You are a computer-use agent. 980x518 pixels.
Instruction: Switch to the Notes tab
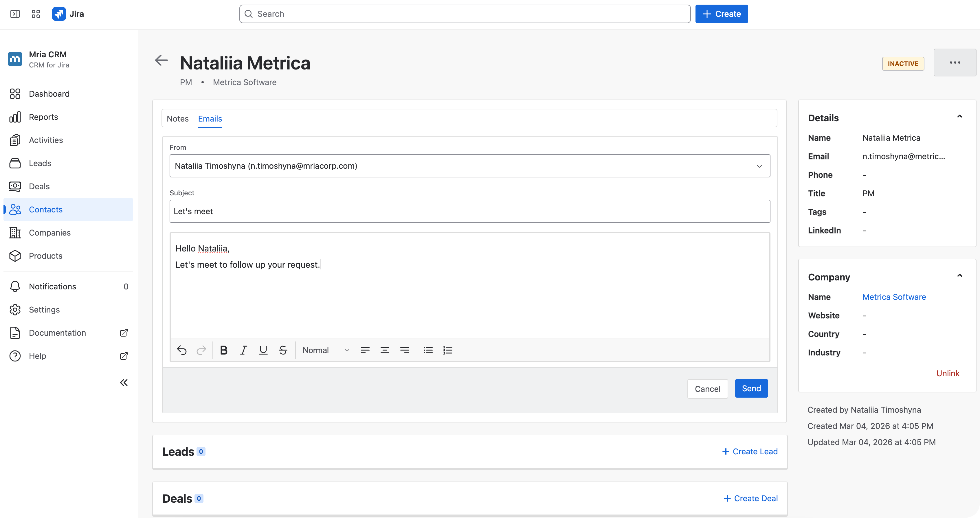[178, 119]
